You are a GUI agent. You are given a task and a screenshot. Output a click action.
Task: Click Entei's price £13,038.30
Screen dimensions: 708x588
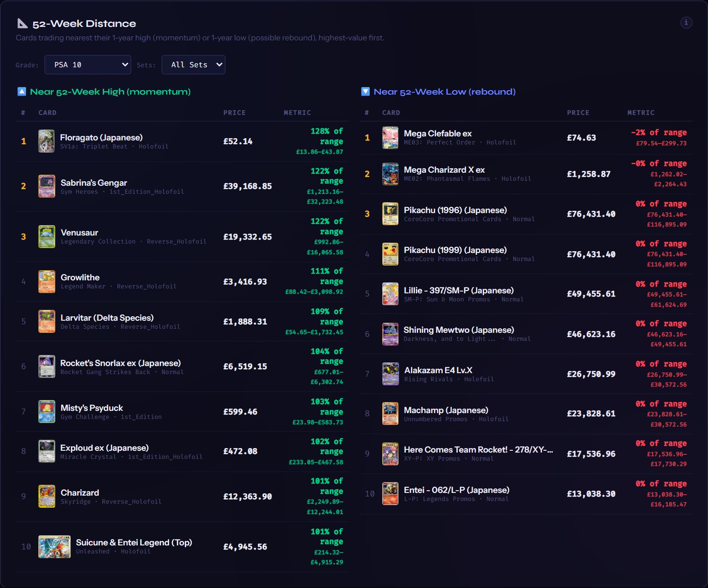(x=591, y=494)
